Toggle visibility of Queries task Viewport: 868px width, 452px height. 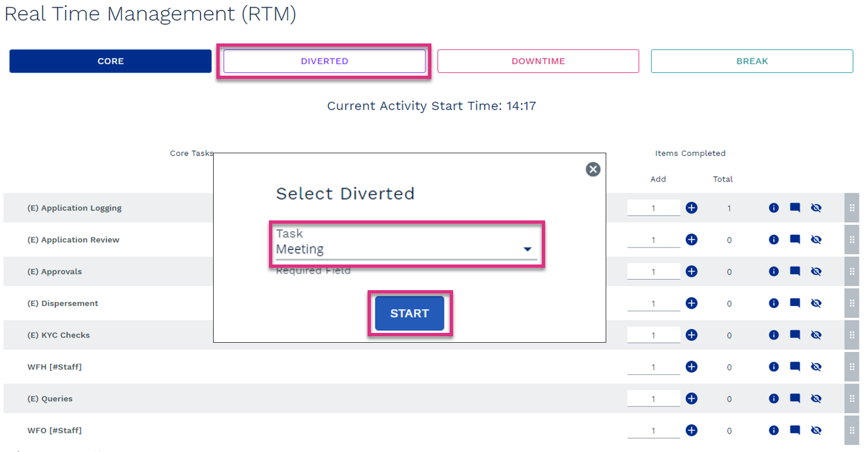(x=816, y=398)
